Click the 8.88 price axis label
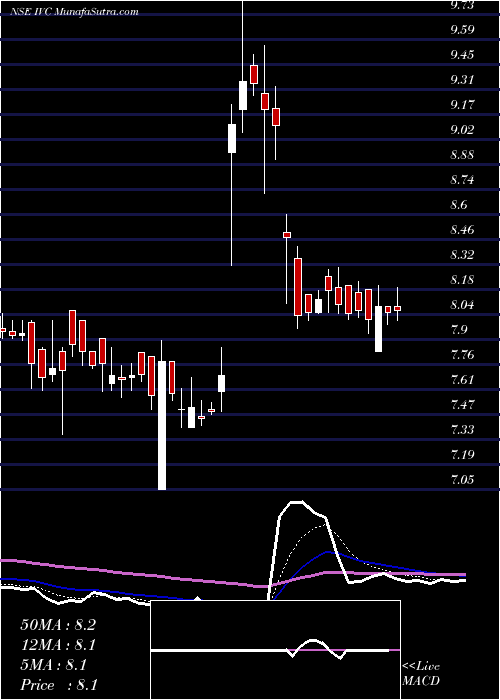Image resolution: width=500 pixels, height=700 pixels. (x=463, y=155)
